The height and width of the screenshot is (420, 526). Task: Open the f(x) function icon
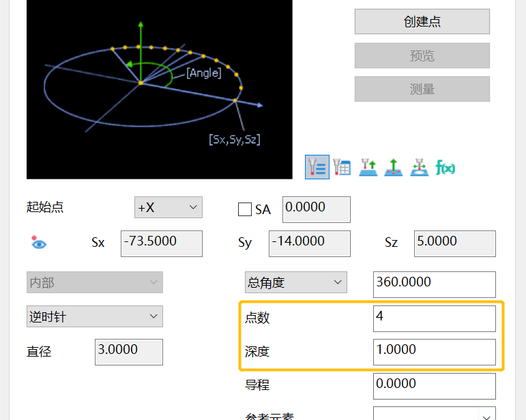click(x=445, y=167)
